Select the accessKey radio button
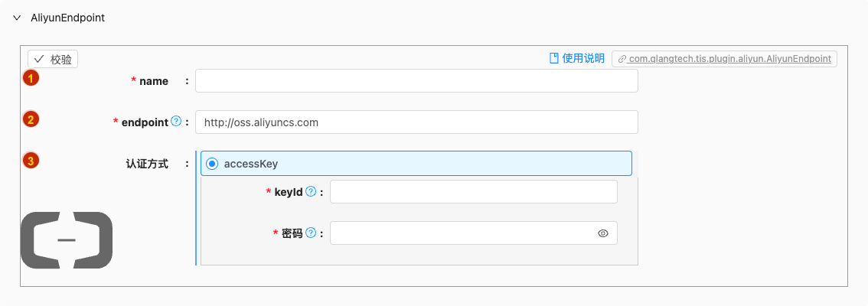Screen dimensions: 868x306 pyautogui.click(x=211, y=164)
